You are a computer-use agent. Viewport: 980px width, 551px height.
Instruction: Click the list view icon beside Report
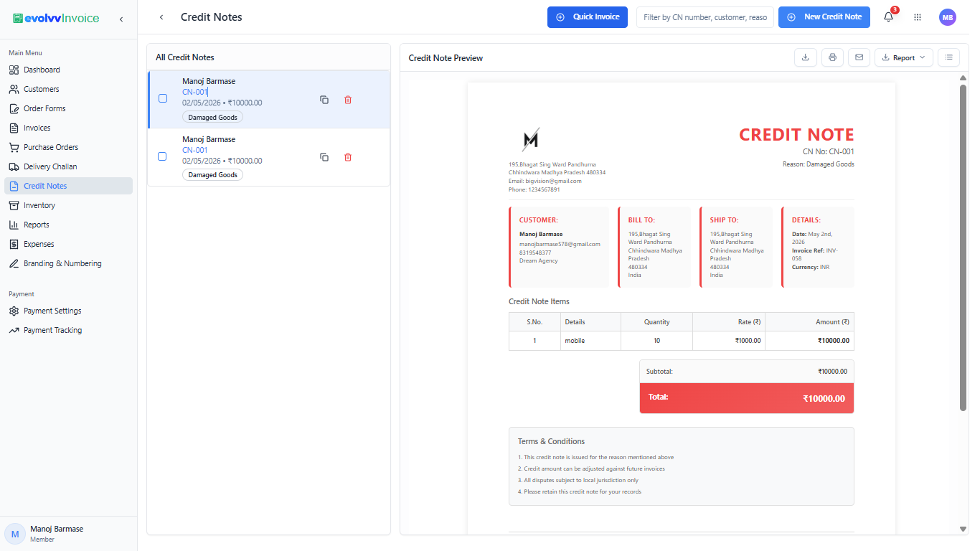coord(948,57)
